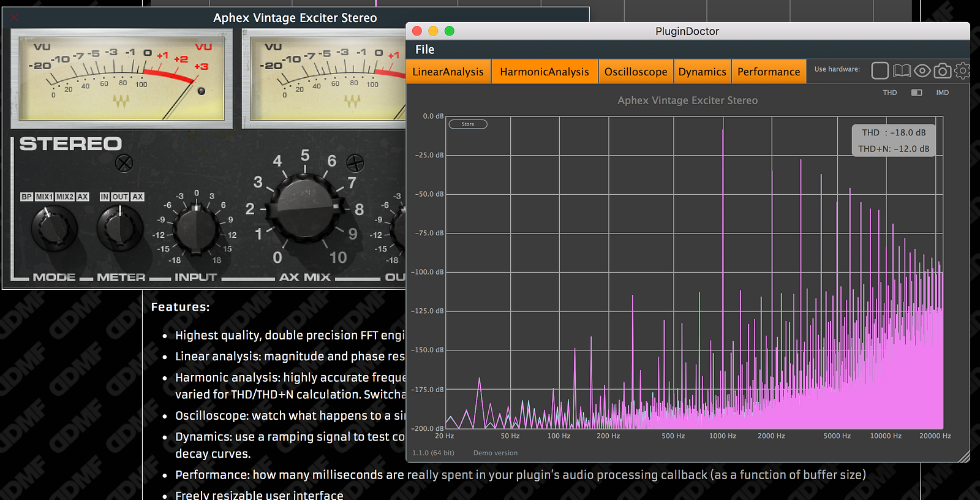This screenshot has width=980, height=500.
Task: Click the '1.1.0 (64 bit)' version text
Action: (433, 453)
